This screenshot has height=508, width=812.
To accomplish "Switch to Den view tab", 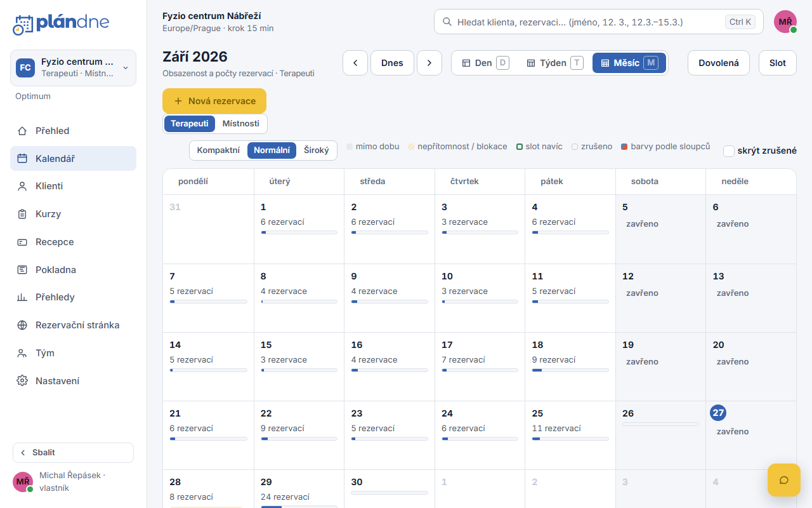I will 485,63.
